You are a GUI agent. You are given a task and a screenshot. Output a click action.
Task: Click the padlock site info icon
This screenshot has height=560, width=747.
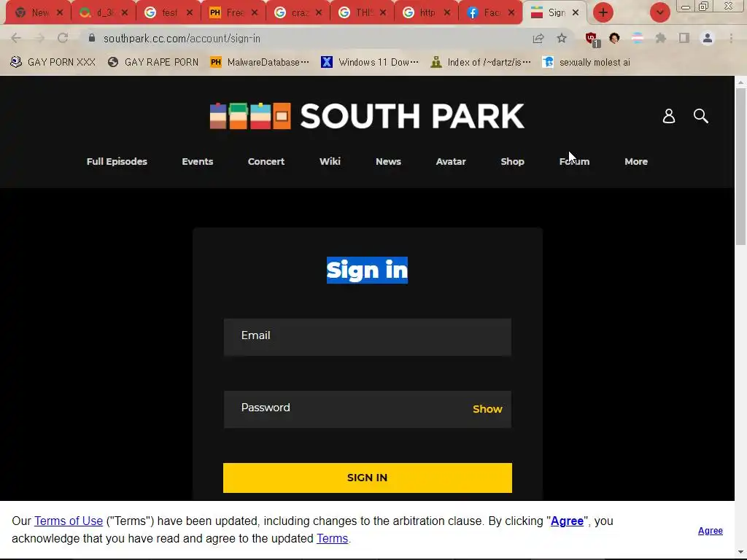[91, 38]
